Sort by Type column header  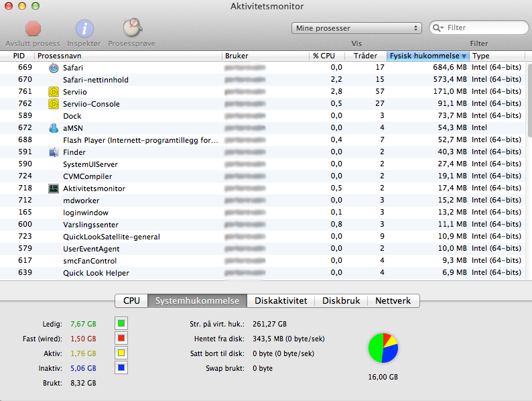click(497, 56)
